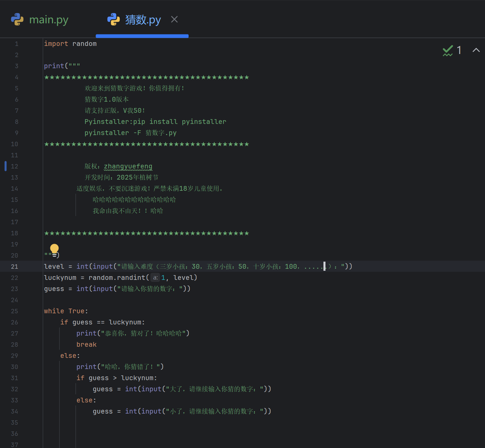The image size is (485, 448).
Task: Place cursor on the 'while True:' line
Action: pyautogui.click(x=66, y=311)
